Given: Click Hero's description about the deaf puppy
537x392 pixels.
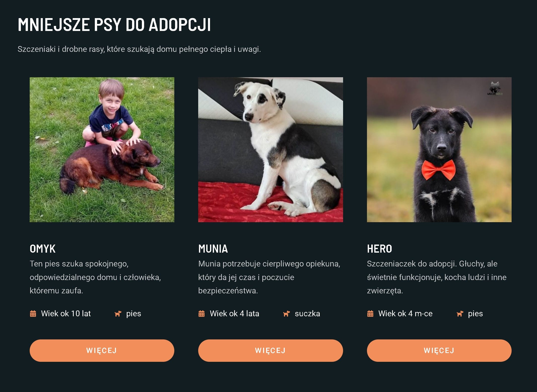Looking at the screenshot, I should pos(437,277).
